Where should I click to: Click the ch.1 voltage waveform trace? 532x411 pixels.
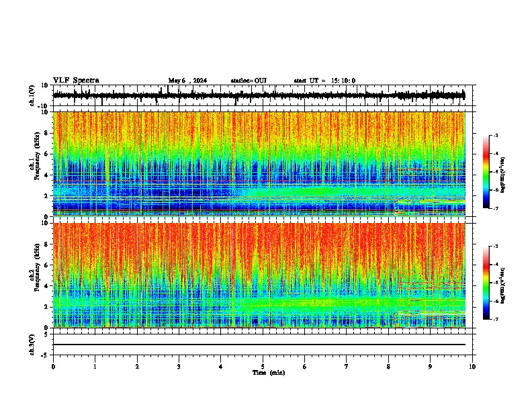click(x=259, y=95)
